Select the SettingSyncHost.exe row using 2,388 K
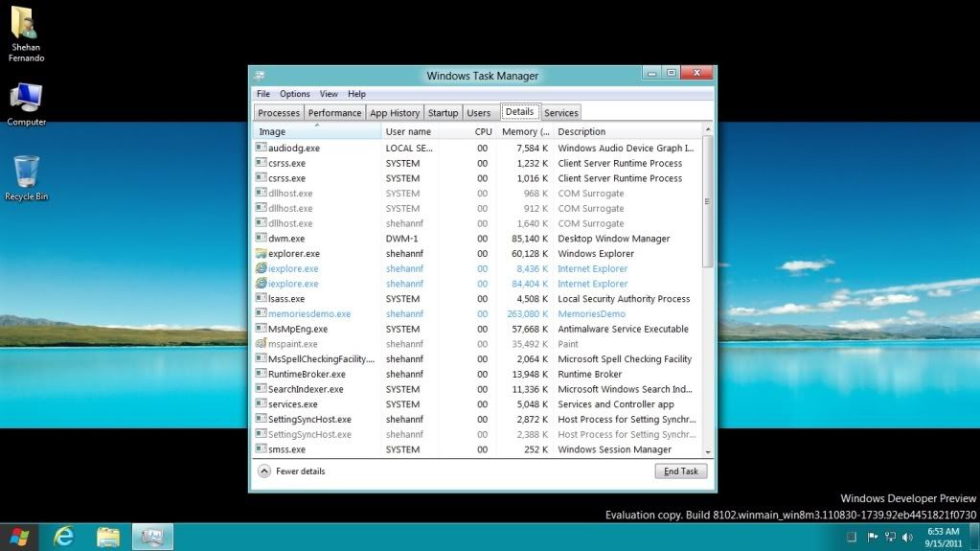Image resolution: width=980 pixels, height=551 pixels. pos(477,434)
